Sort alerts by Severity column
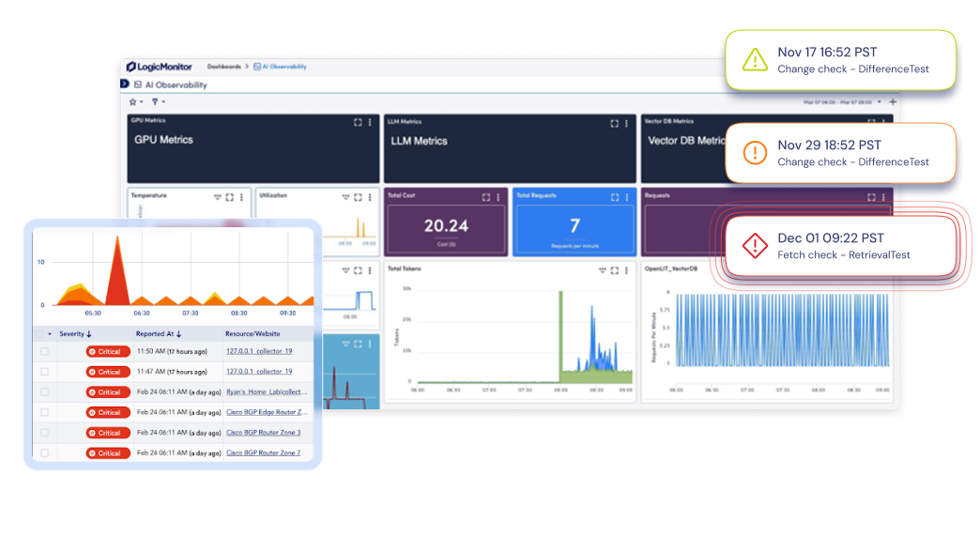The width and height of the screenshot is (980, 552). point(75,334)
